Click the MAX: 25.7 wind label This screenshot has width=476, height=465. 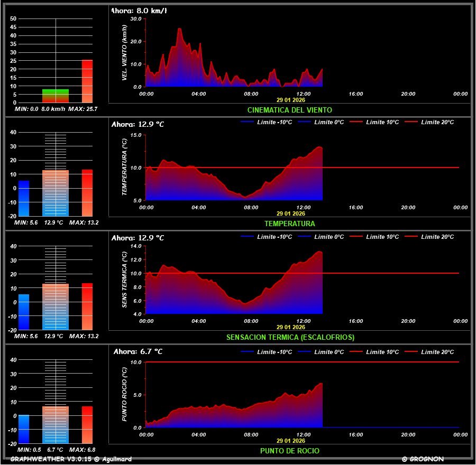pyautogui.click(x=84, y=109)
